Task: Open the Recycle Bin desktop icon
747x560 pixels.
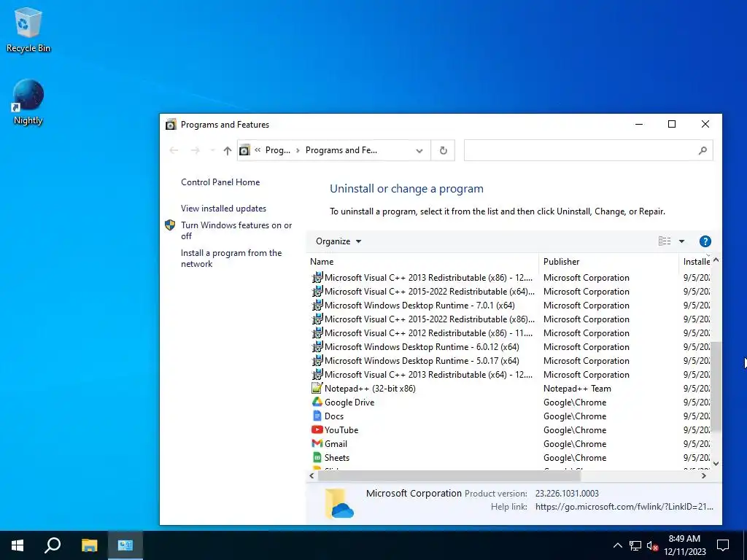Action: click(x=28, y=29)
